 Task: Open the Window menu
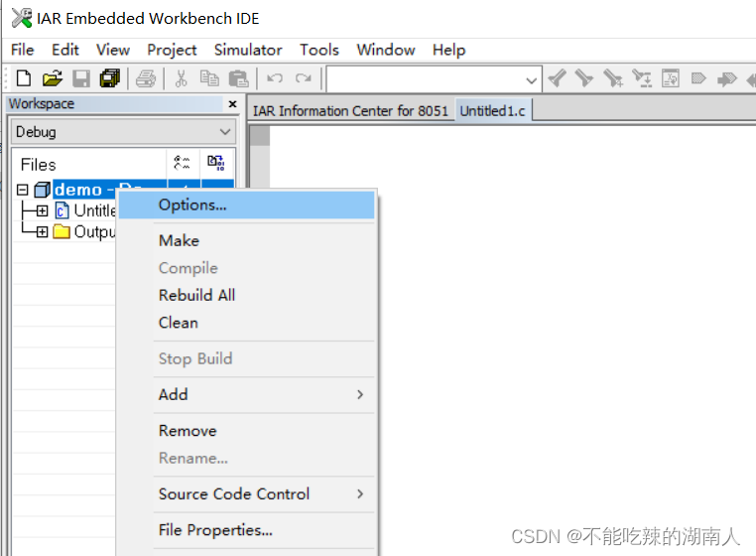386,50
